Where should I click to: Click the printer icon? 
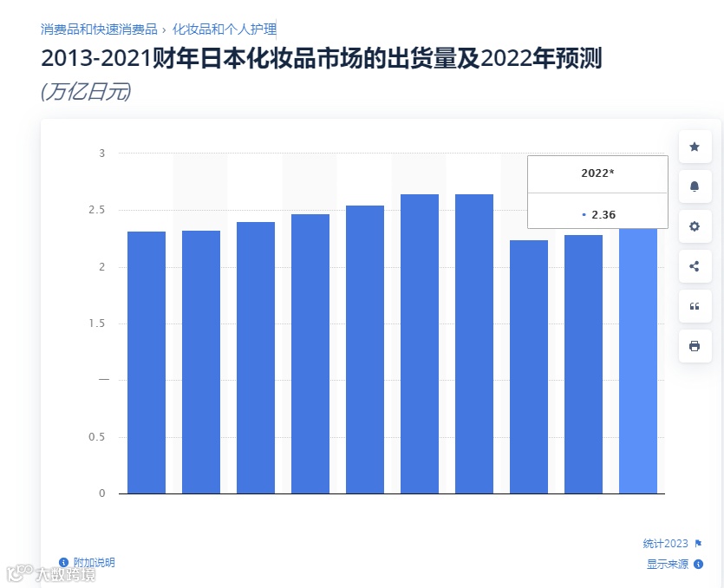(695, 346)
